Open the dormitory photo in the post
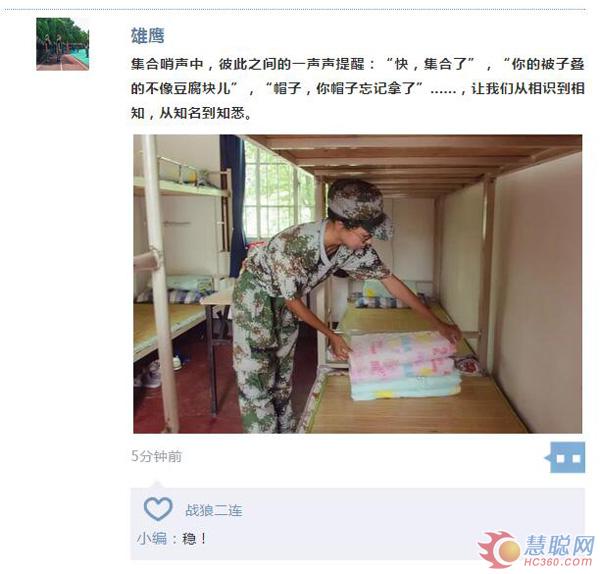 357,284
